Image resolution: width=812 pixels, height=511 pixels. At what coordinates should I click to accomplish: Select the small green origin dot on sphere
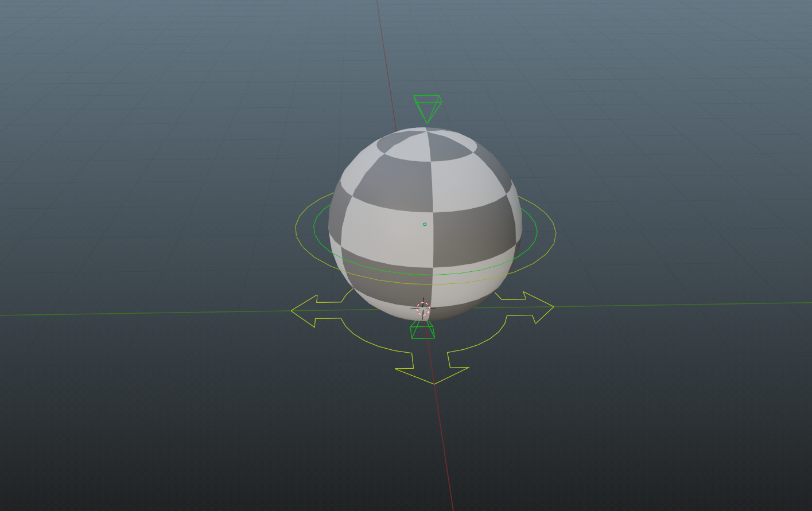tap(425, 224)
